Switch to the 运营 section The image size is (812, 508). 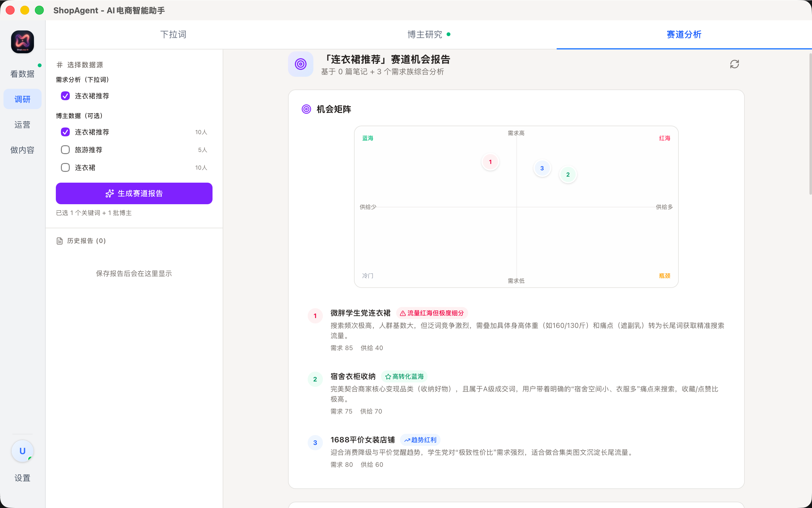(x=22, y=124)
